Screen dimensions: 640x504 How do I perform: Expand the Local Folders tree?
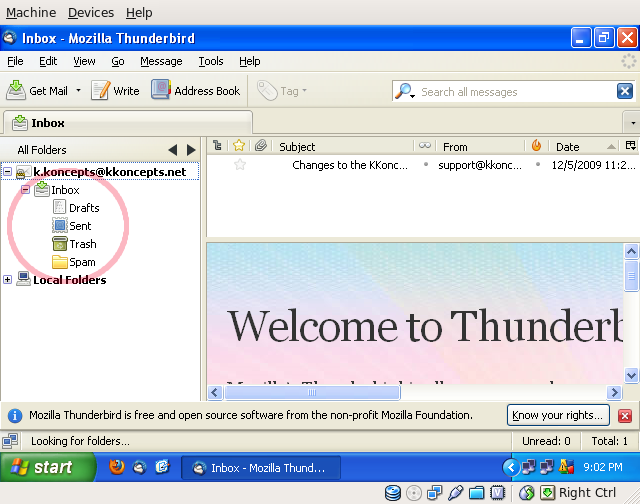[x=7, y=280]
